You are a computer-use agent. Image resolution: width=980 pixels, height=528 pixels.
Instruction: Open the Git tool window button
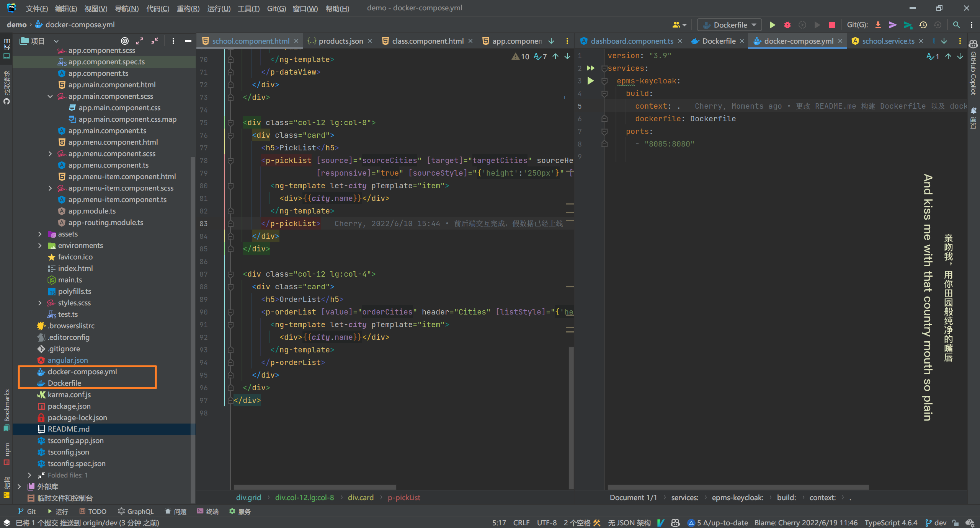27,512
